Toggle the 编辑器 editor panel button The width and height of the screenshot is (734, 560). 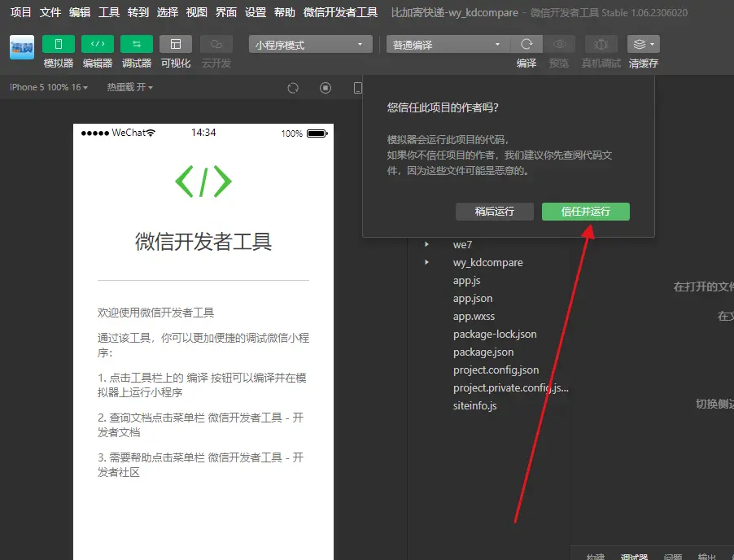click(98, 44)
